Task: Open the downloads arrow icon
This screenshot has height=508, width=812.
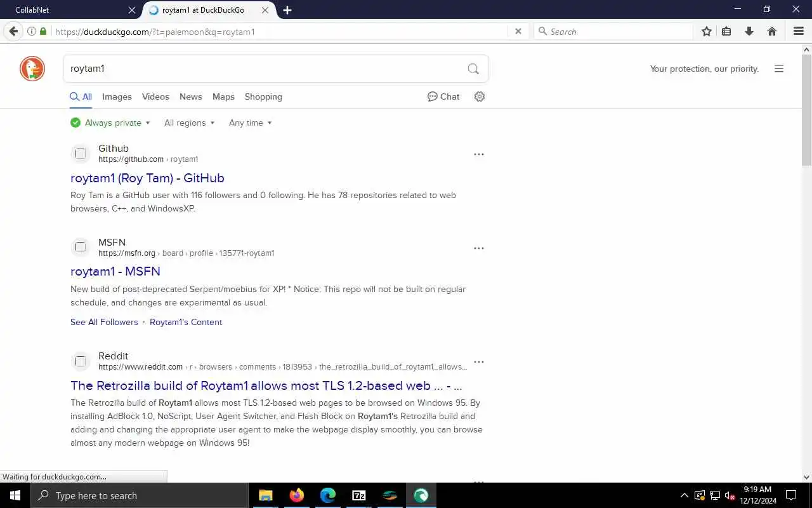Action: [x=749, y=31]
